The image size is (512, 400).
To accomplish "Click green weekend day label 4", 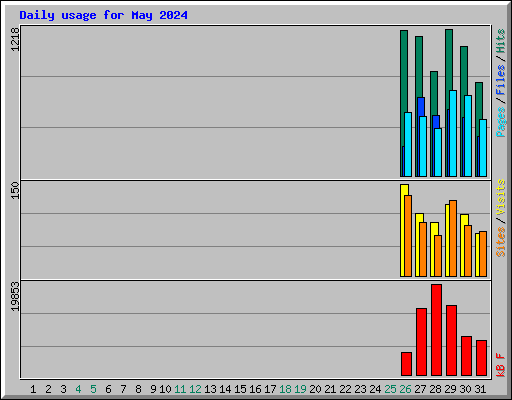I will (x=78, y=389).
